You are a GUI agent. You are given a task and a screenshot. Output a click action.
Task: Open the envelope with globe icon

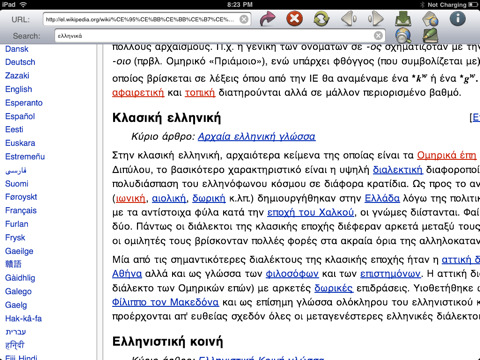(430, 19)
